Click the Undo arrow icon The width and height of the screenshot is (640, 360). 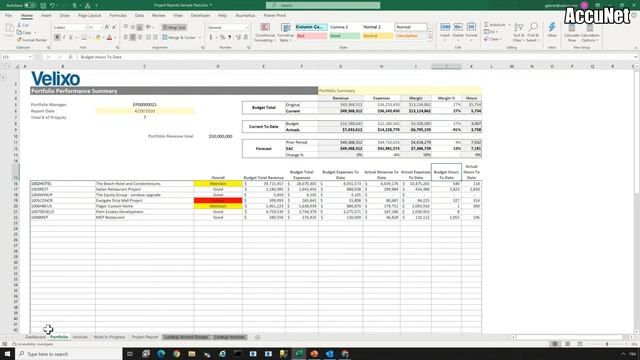(52, 5)
